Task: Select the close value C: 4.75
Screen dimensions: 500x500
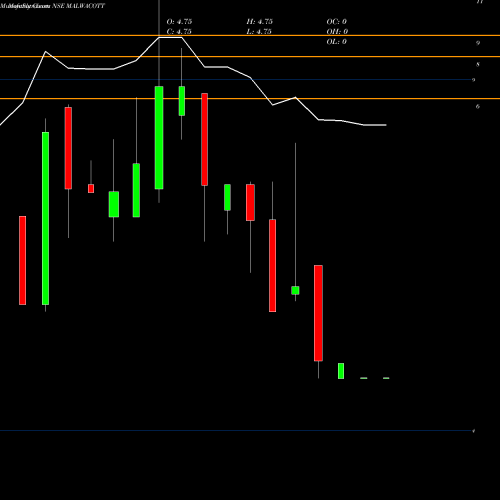Action: (179, 32)
